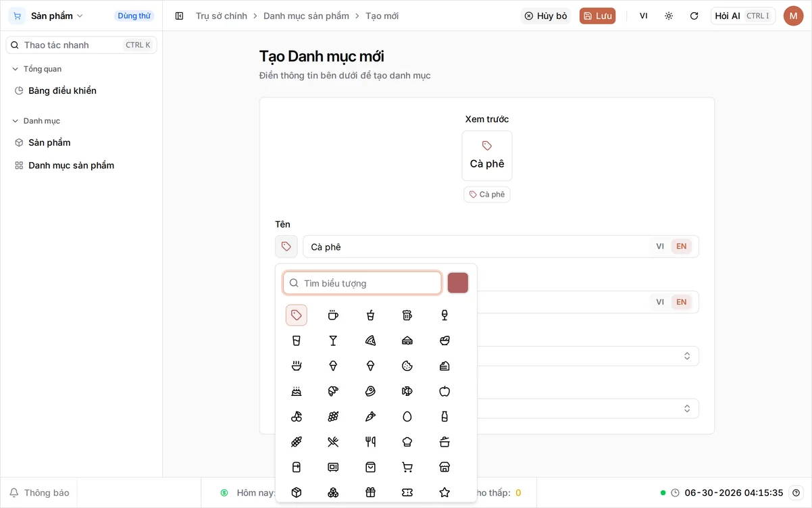Choose the cooking pot icon
Screen dimensions: 812x508
point(445,442)
